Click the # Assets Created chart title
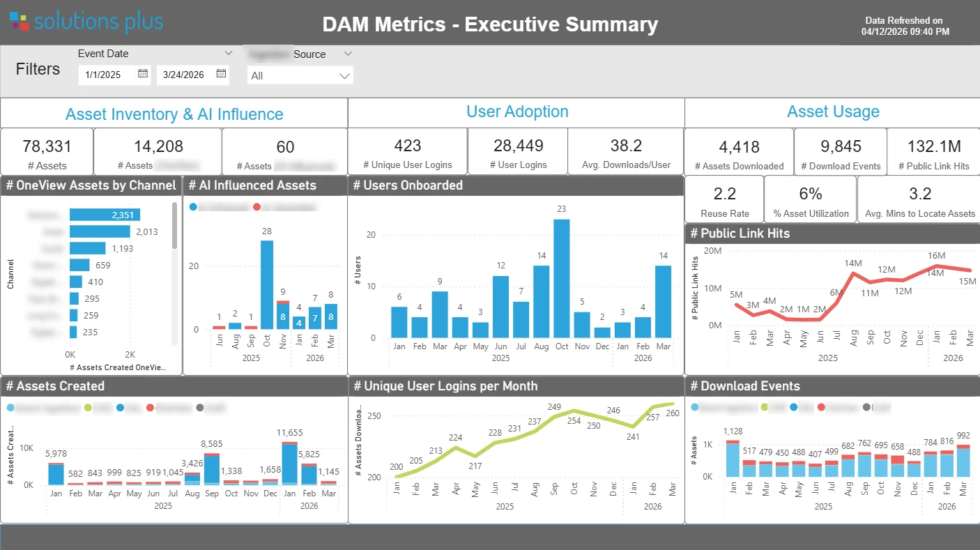Screen dimensions: 980x550 55,386
